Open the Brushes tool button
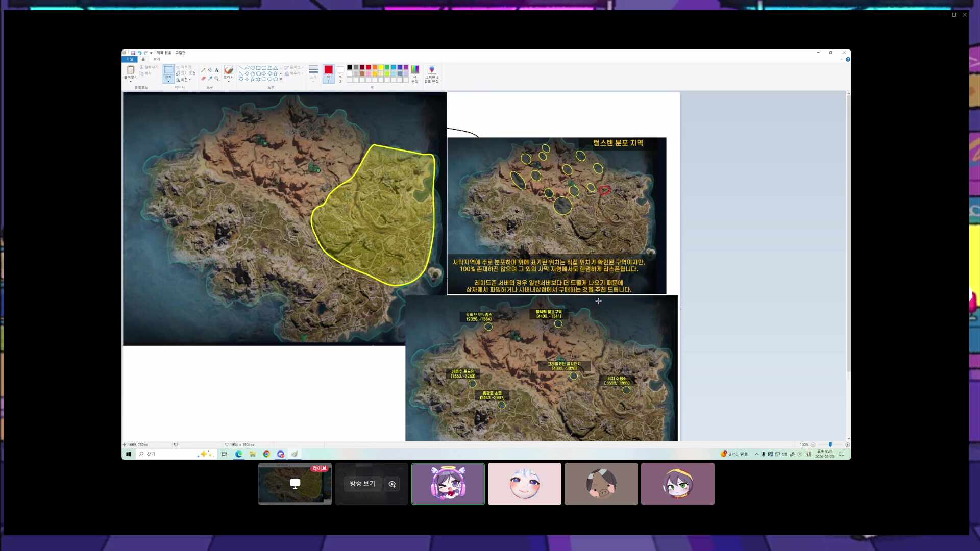980x551 pixels. point(228,72)
